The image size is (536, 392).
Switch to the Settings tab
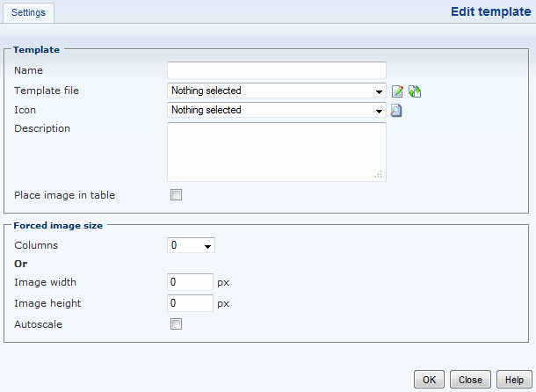pyautogui.click(x=29, y=13)
